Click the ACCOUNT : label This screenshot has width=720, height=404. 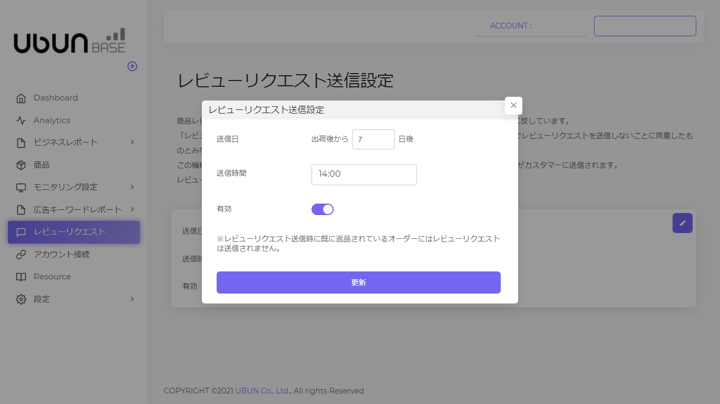[x=511, y=26]
